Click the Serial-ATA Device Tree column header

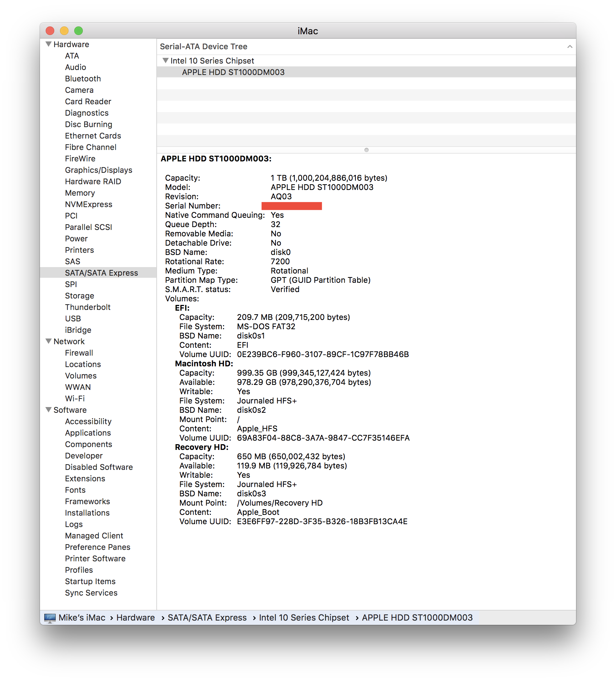pyautogui.click(x=367, y=47)
